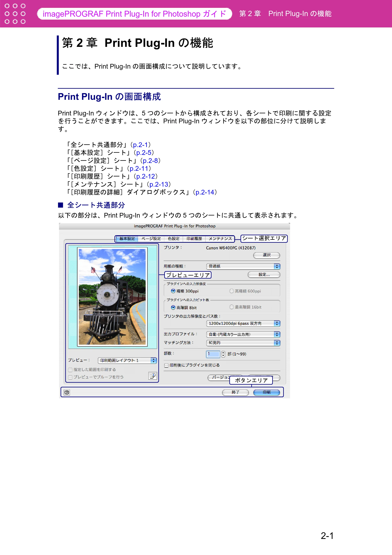Open the プレビュー dropdown 印刷範囲レイアウト 1
Viewport: 392px width, 555px height.
(x=127, y=360)
